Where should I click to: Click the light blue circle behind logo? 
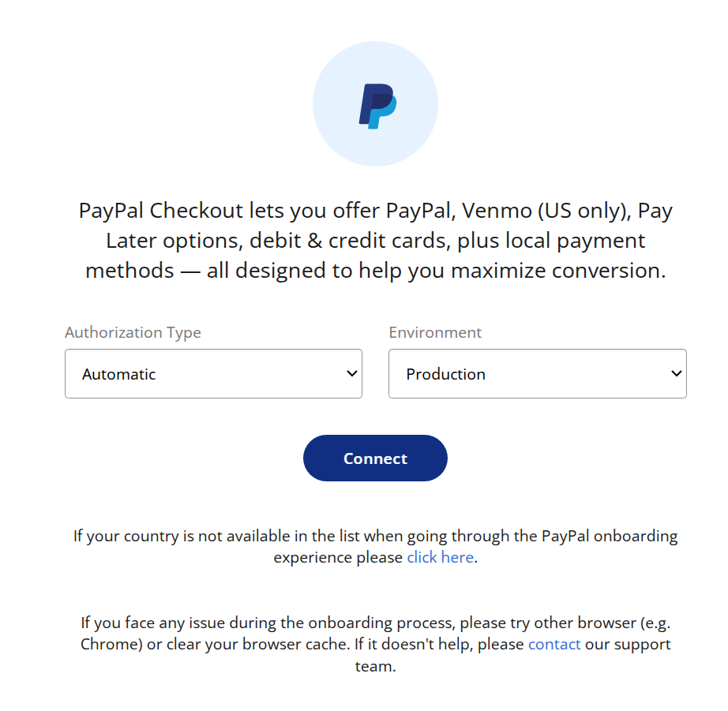[x=375, y=104]
